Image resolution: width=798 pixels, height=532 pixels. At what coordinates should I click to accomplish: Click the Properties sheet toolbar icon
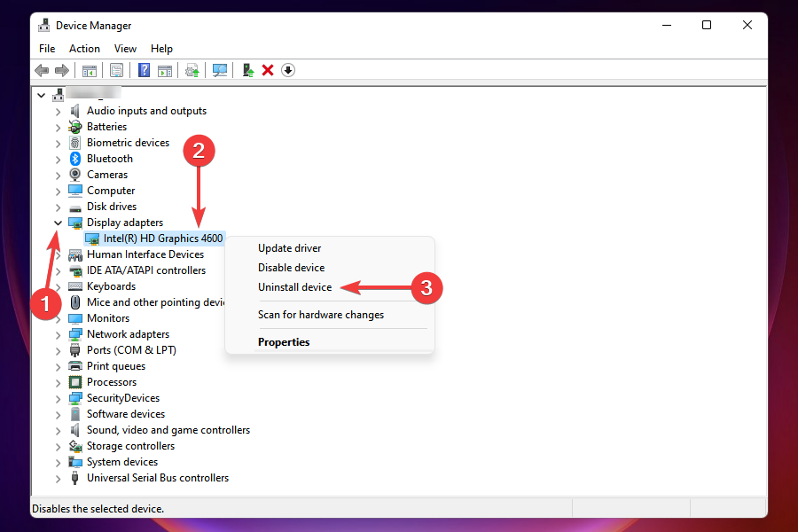[116, 70]
